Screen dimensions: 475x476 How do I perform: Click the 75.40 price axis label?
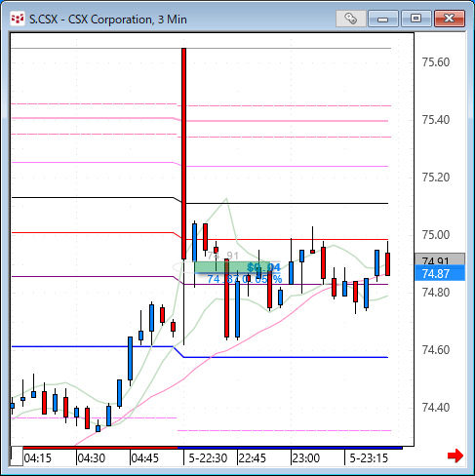436,120
